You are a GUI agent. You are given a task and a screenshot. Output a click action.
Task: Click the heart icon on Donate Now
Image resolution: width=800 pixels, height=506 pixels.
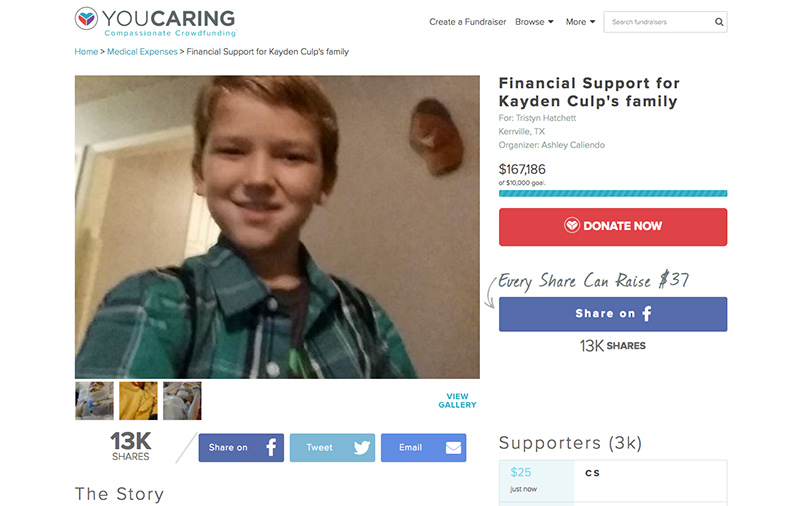click(571, 225)
